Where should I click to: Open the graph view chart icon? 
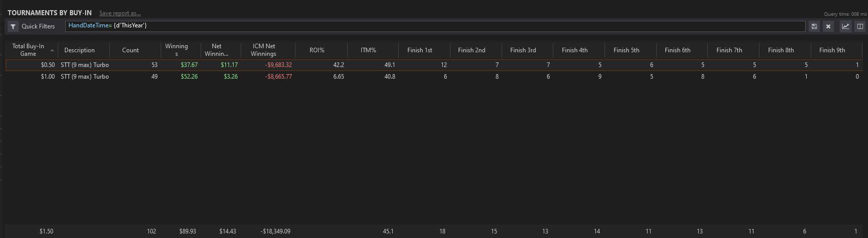(846, 26)
